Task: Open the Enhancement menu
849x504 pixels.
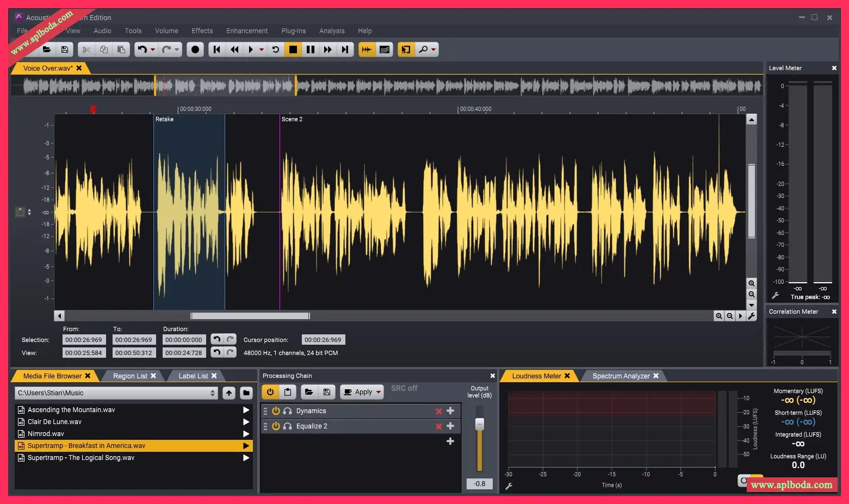Action: [x=247, y=31]
